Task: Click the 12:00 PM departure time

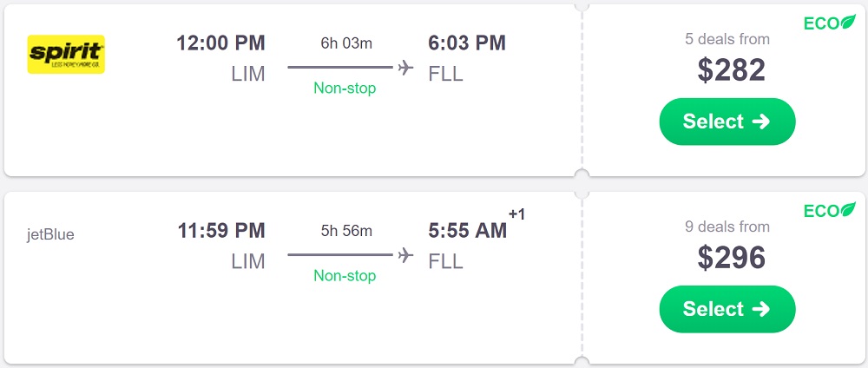Action: click(x=220, y=43)
